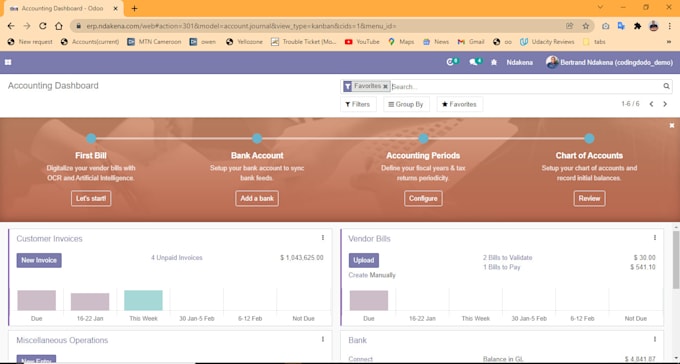
Task: Click the Let's start! button
Action: pyautogui.click(x=91, y=198)
